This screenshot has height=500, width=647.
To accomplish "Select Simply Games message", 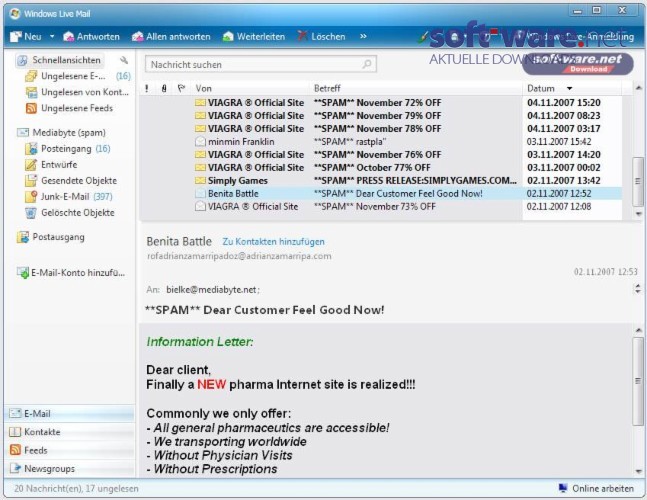I will 381,181.
